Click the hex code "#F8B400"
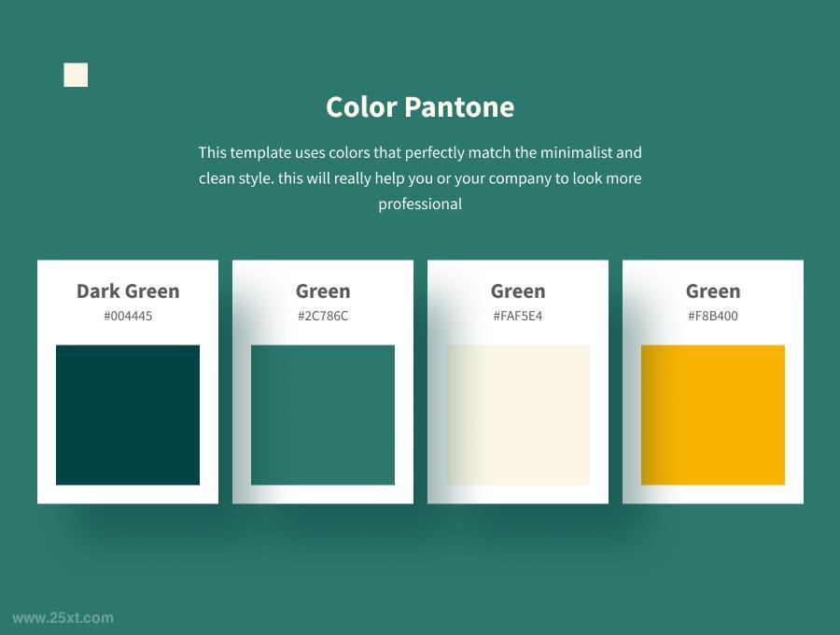This screenshot has width=840, height=635. tap(713, 317)
